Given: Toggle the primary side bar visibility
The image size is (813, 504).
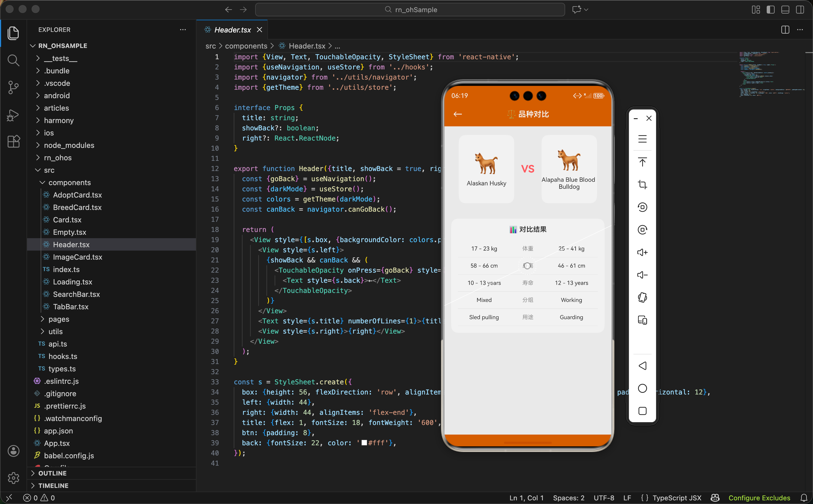Looking at the screenshot, I should point(770,10).
